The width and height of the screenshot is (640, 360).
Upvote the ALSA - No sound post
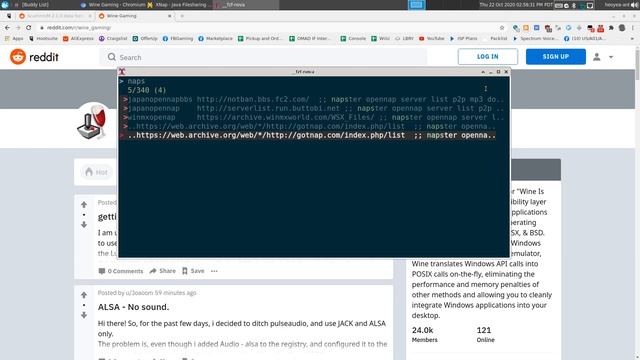click(x=84, y=295)
